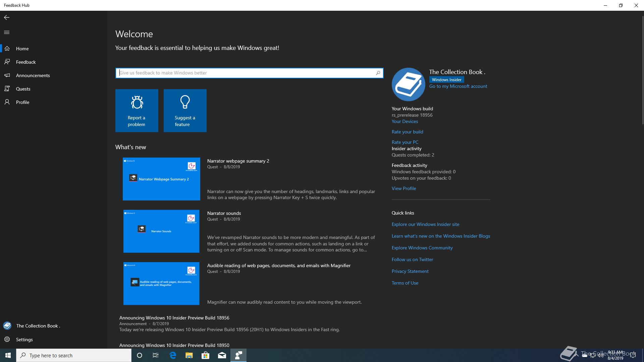Open the Privacy Statement link
The height and width of the screenshot is (362, 644).
pos(410,271)
